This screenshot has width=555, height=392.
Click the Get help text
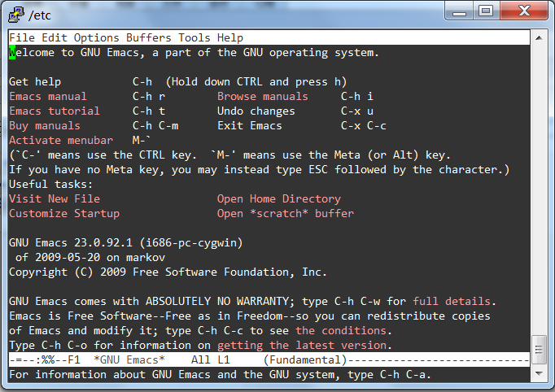coord(35,81)
